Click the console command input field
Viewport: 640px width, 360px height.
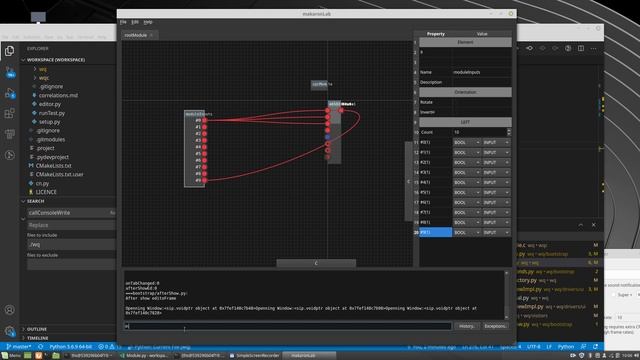(x=288, y=326)
